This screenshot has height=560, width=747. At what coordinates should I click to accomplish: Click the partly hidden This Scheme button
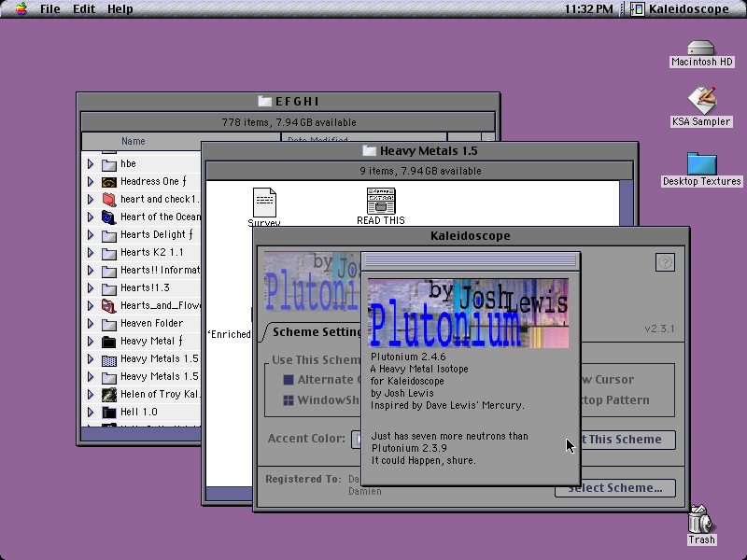click(x=627, y=440)
